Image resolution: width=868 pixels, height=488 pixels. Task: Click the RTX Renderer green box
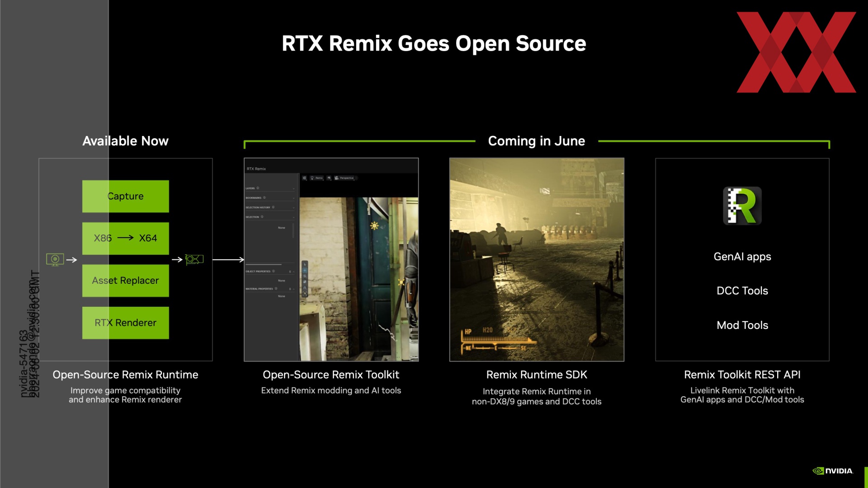click(125, 323)
